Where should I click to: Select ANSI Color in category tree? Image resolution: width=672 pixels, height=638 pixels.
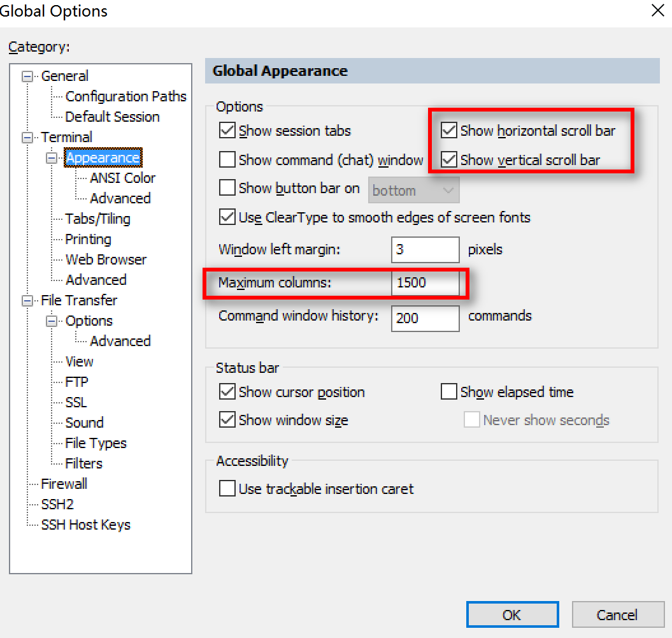click(x=122, y=178)
